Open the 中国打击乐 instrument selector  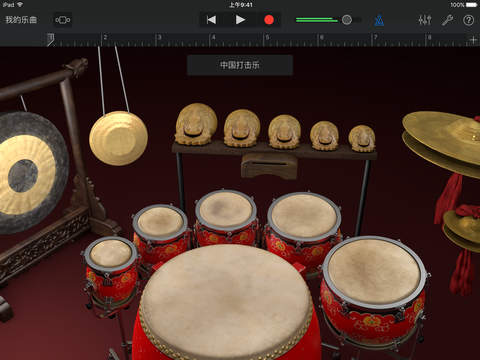click(x=240, y=65)
